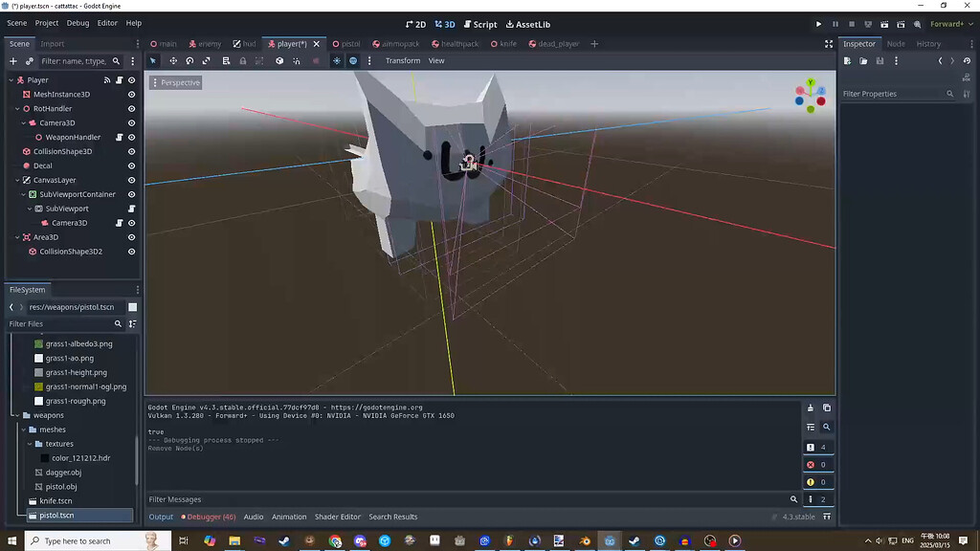
Task: Toggle warning messages filter in output
Action: click(817, 482)
